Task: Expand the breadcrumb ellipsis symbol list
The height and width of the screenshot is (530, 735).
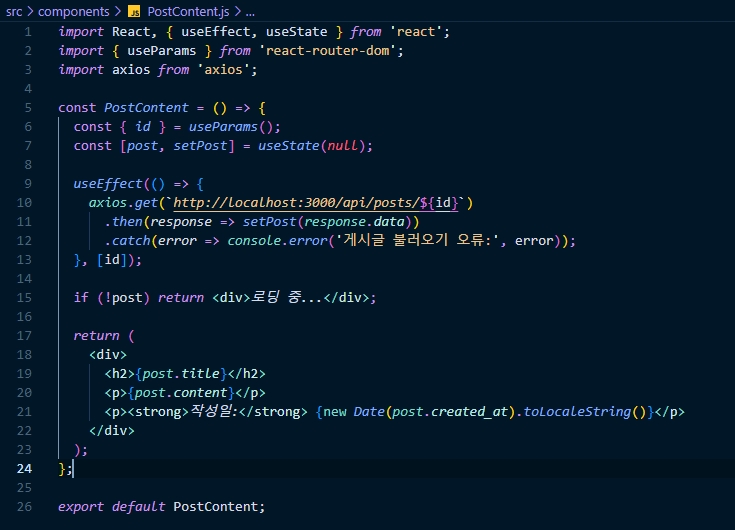Action: [x=250, y=12]
